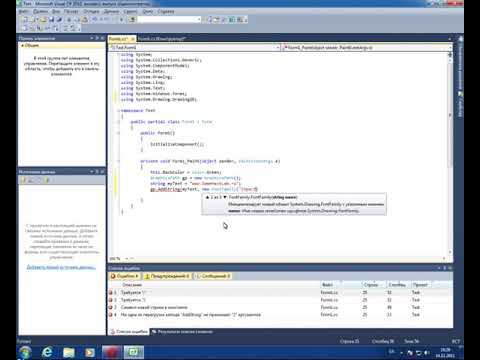Open the Проект menu

pyautogui.click(x=71, y=12)
